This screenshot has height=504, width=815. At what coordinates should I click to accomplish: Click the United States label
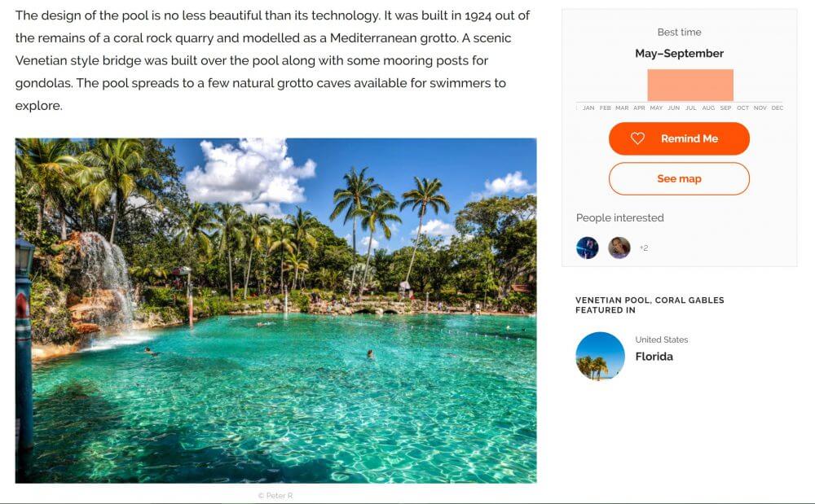click(662, 340)
